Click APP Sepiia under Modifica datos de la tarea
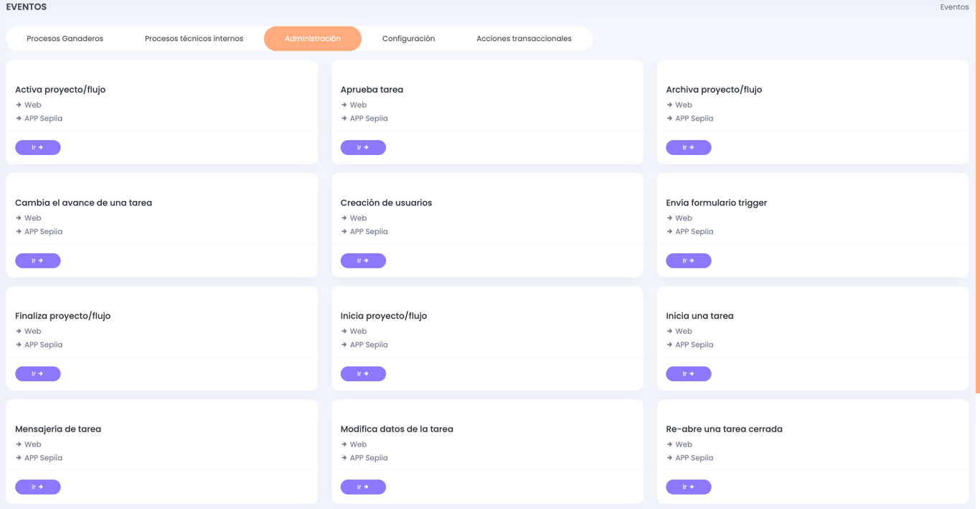 369,458
